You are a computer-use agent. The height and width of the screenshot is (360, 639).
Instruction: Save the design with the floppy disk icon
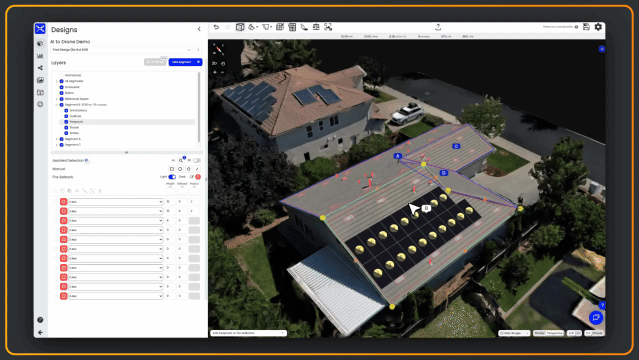[586, 27]
